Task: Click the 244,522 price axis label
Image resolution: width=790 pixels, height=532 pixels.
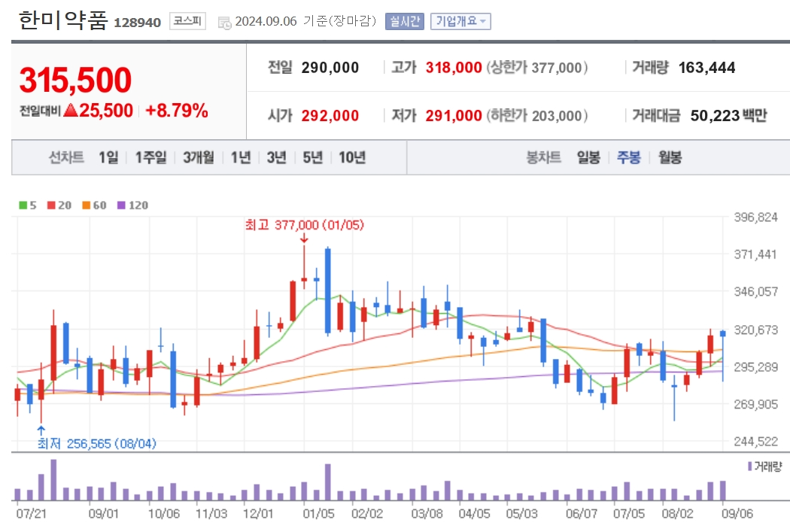Action: click(x=755, y=441)
